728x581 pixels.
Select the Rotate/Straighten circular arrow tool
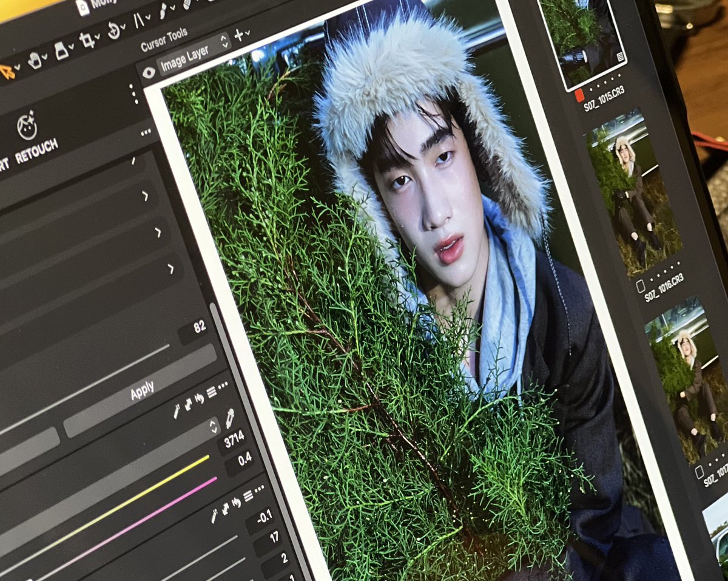tap(113, 31)
